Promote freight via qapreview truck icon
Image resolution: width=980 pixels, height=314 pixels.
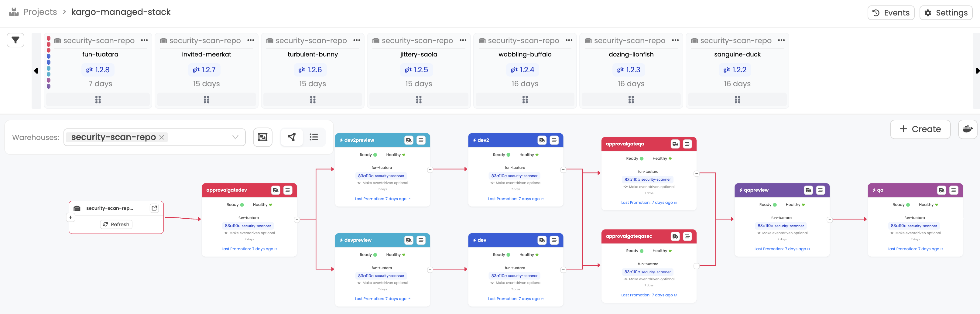click(x=808, y=190)
